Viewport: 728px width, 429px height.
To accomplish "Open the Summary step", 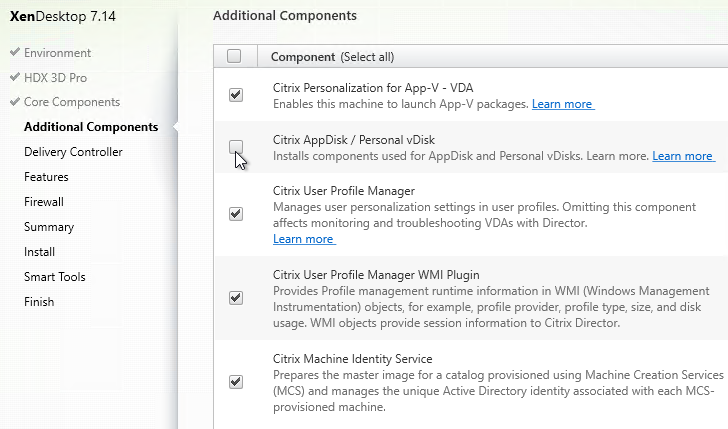I will point(49,227).
